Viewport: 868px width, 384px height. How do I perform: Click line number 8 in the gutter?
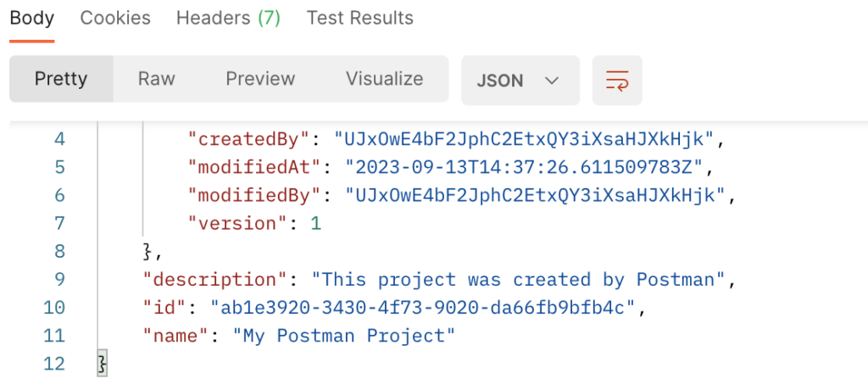[x=59, y=252]
